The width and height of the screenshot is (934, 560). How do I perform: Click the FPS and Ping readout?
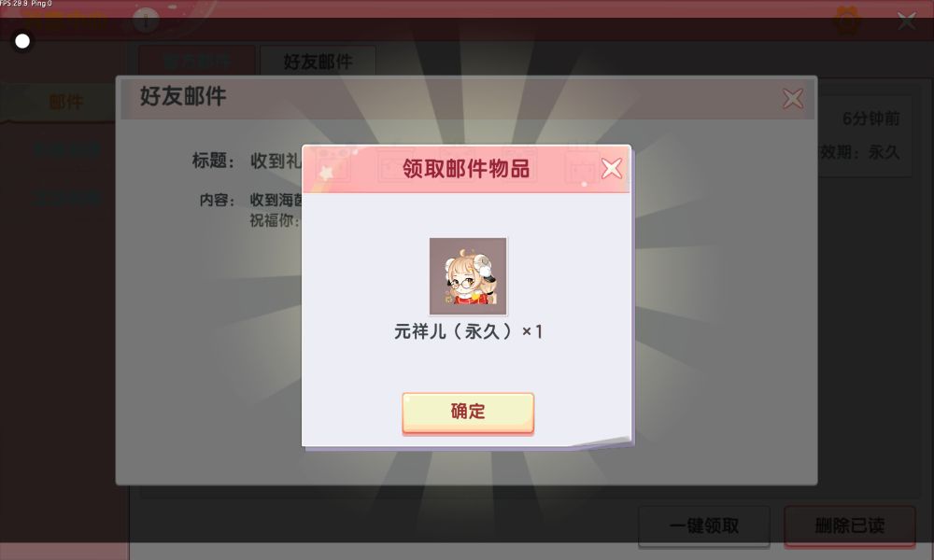coord(26,4)
